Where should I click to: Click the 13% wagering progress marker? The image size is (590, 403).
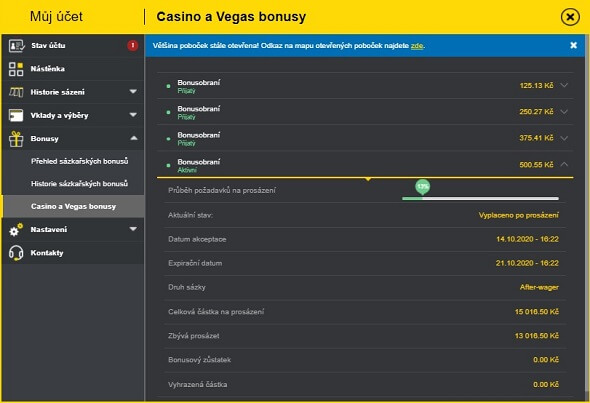(x=423, y=187)
